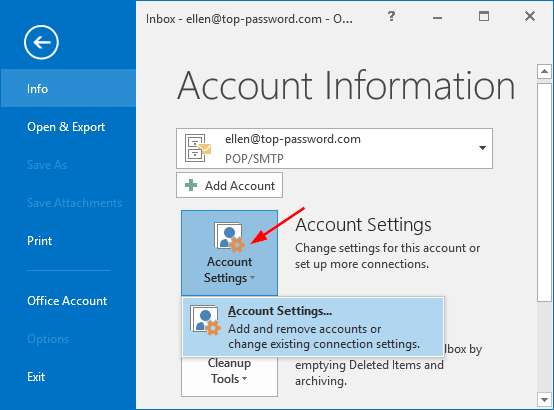Viewport: 554px width, 410px height.
Task: Click the vertical scrollbar thumb
Action: click(544, 193)
